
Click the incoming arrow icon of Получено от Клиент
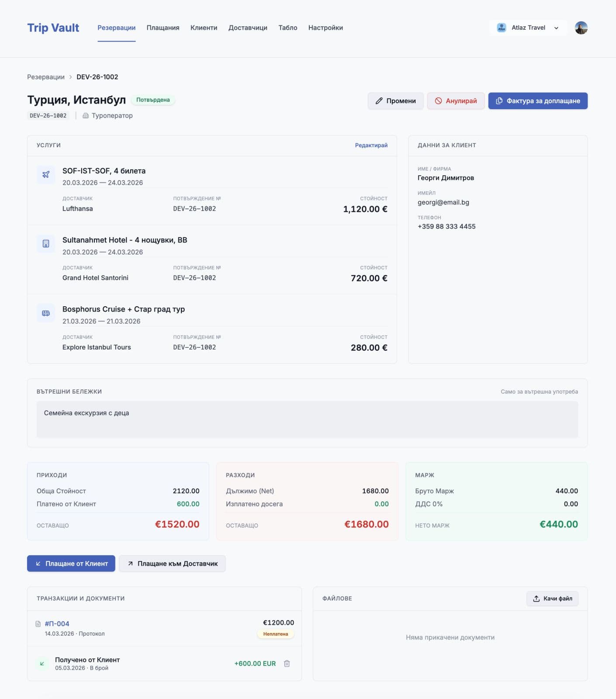42,664
